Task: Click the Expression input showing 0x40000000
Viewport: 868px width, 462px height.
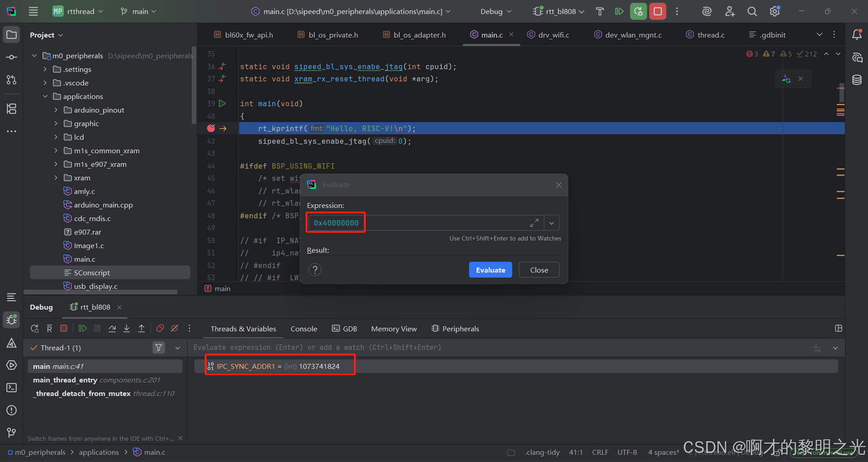Action: (x=335, y=222)
